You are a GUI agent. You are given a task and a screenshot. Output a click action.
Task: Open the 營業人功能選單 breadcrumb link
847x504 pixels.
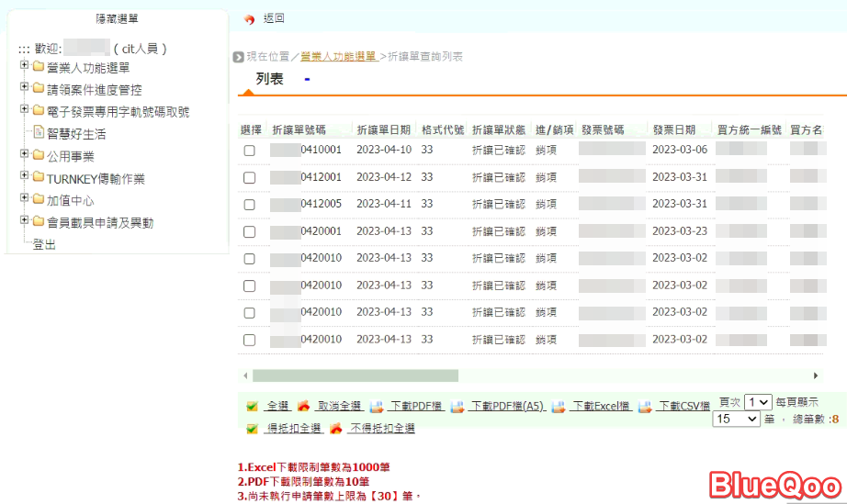pos(338,57)
